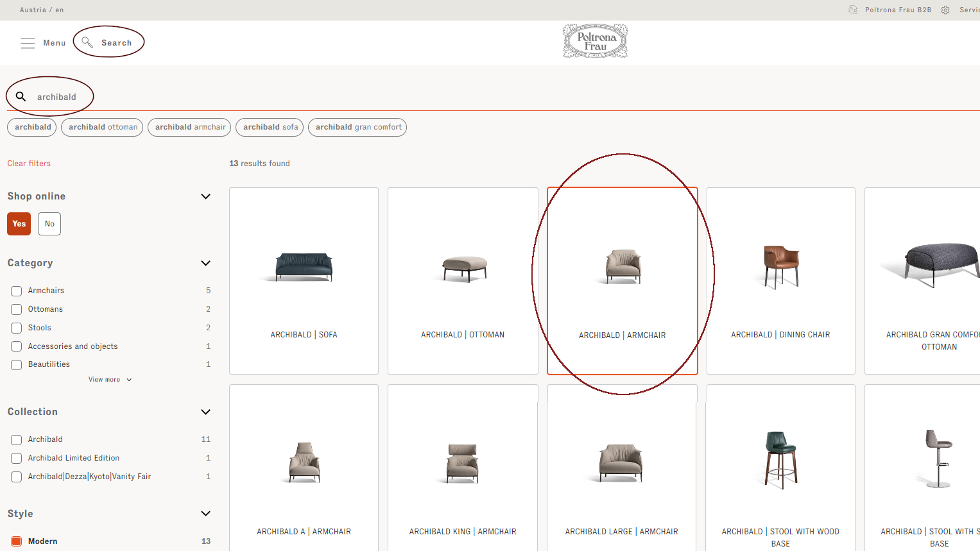Open the Poltrona Frau B2B account icon
The height and width of the screenshot is (551, 980).
852,10
